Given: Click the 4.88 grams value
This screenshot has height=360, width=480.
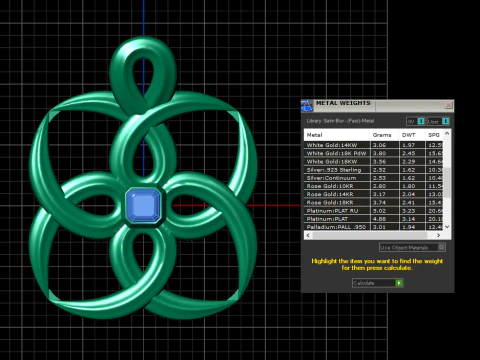Looking at the screenshot, I should [379, 219].
